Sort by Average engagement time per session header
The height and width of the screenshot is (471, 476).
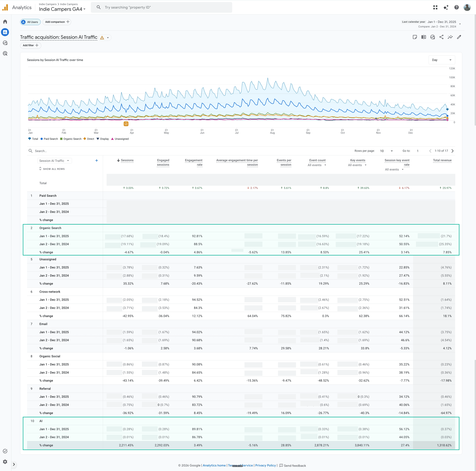point(237,163)
